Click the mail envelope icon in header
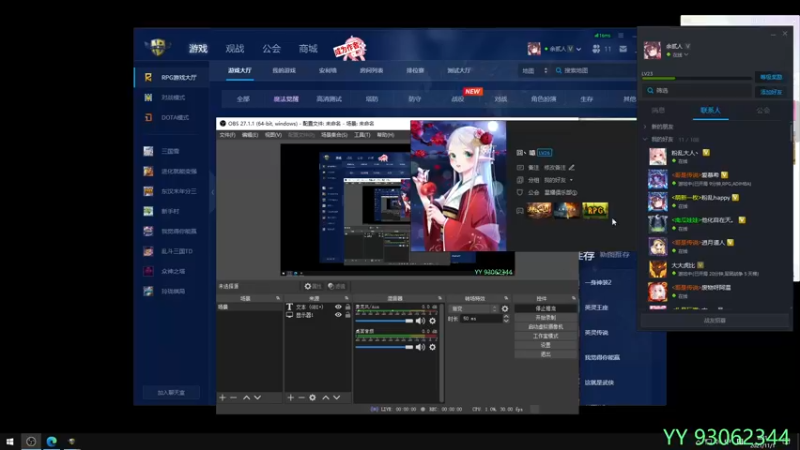Viewport: 800px width, 450px height. 623,49
